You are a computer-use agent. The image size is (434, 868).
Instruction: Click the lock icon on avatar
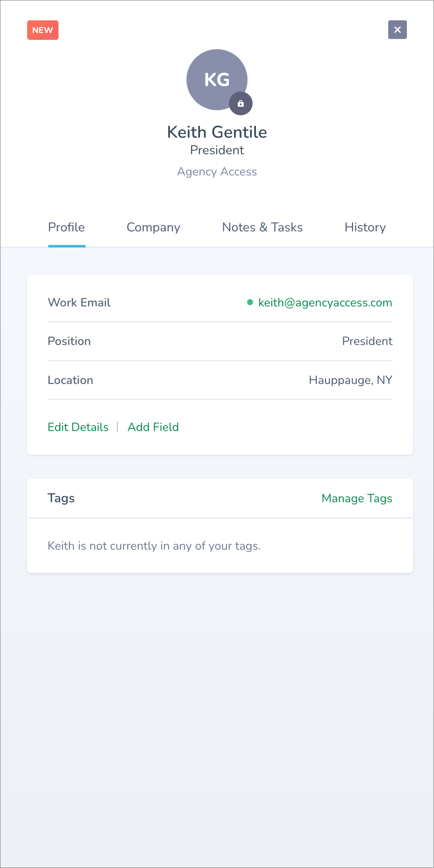(x=241, y=103)
